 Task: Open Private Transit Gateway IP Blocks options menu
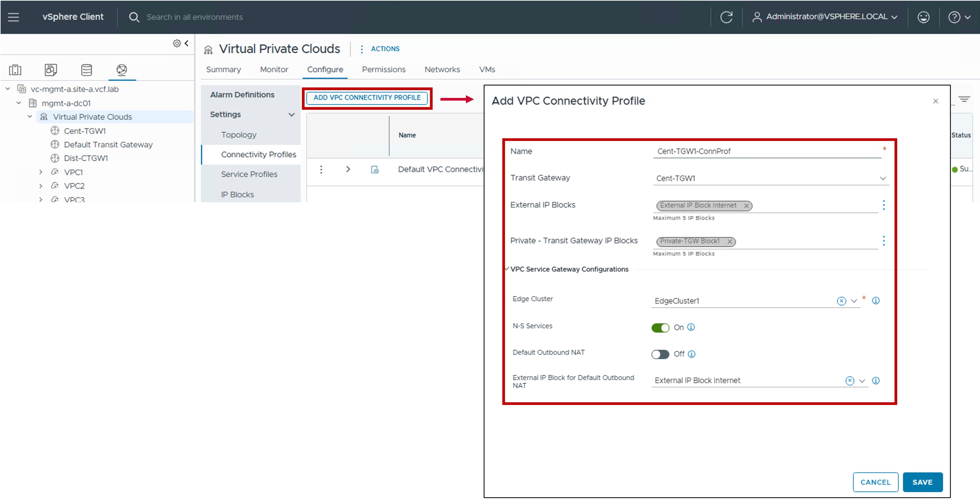[x=883, y=241]
